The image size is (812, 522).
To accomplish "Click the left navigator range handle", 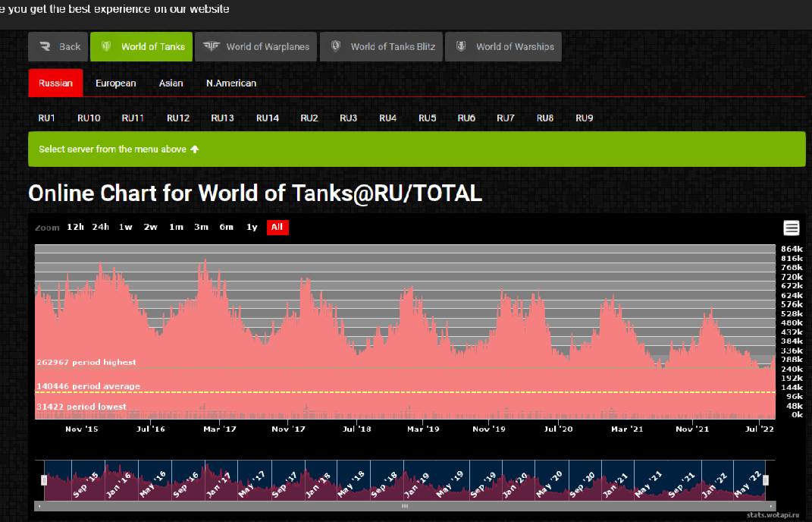I will [x=44, y=480].
